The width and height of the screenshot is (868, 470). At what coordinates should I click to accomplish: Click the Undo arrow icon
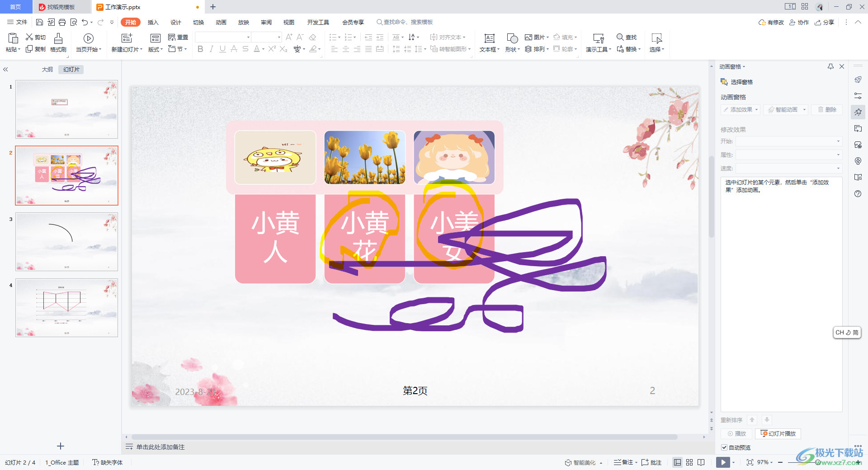point(85,22)
